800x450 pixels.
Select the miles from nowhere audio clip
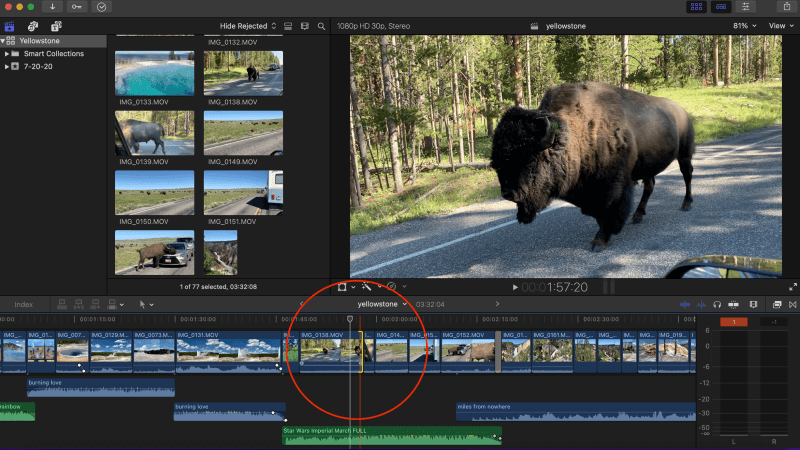(x=576, y=412)
